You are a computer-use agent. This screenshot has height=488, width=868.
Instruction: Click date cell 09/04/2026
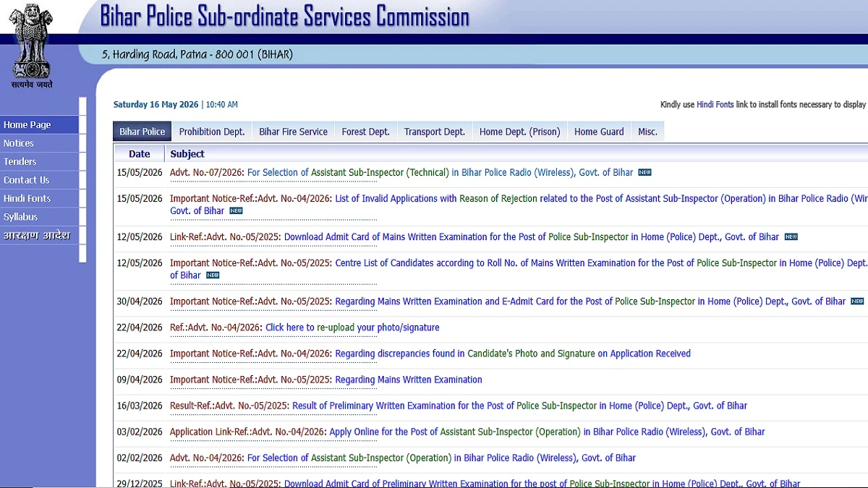[140, 380]
